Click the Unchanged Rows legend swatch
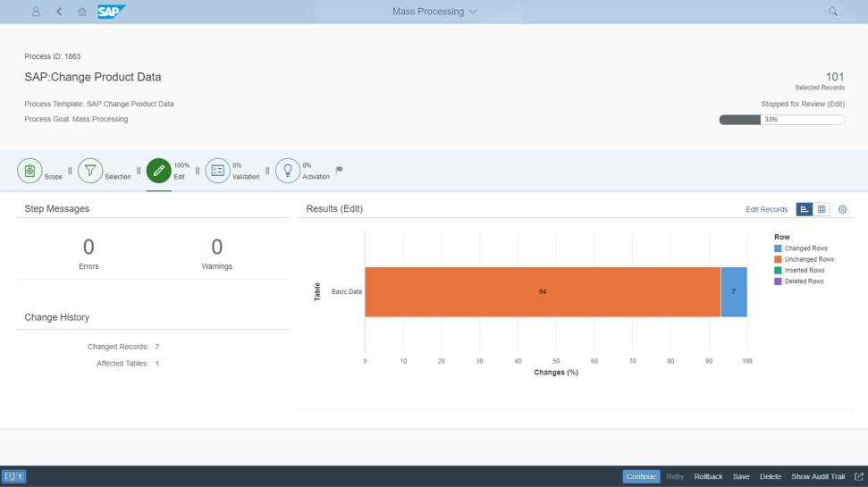Image resolution: width=868 pixels, height=487 pixels. tap(778, 259)
